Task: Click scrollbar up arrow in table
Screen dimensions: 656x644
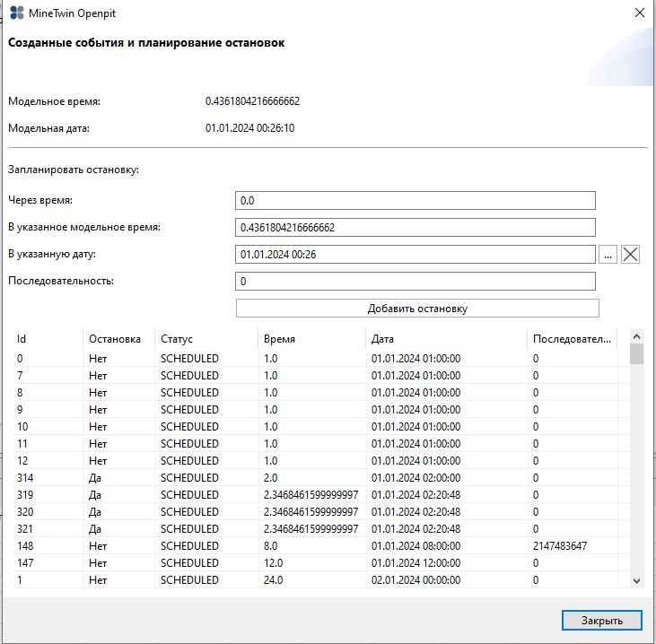Action: click(637, 336)
